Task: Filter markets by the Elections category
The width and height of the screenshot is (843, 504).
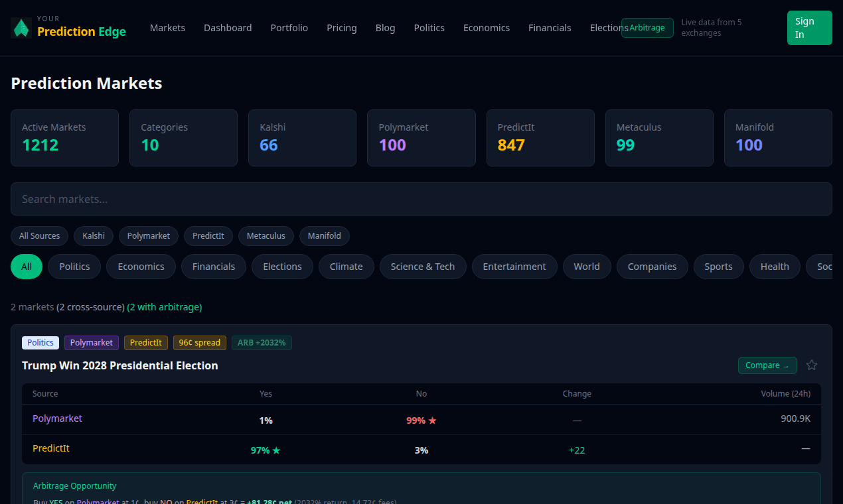Action: pos(282,266)
